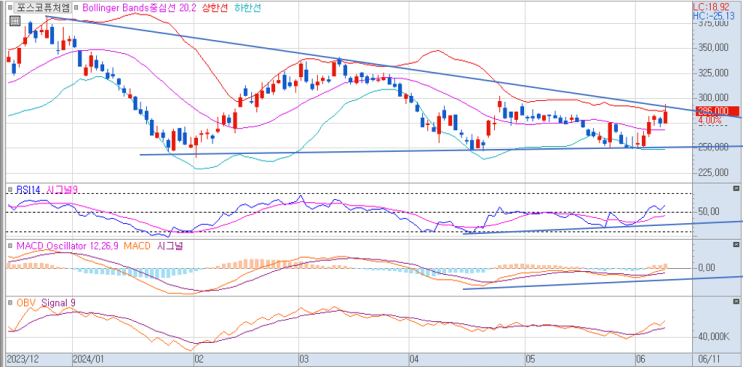Click the 350,000 price axis label

713,48
